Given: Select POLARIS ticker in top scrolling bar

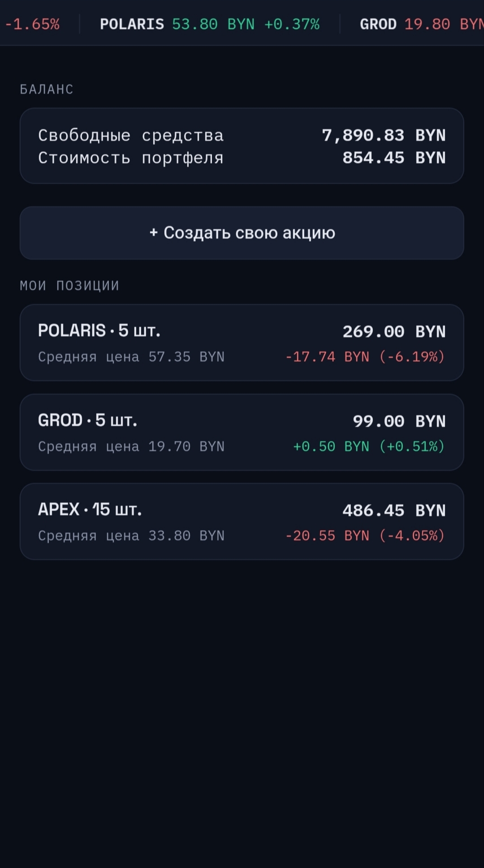Looking at the screenshot, I should (x=210, y=24).
